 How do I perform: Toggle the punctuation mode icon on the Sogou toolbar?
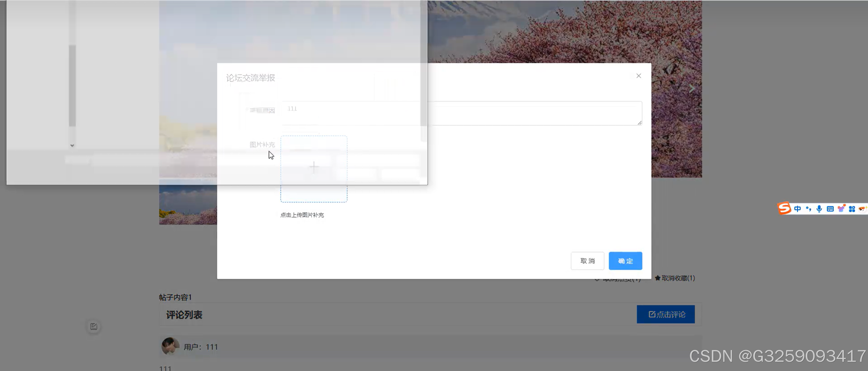[x=808, y=209]
